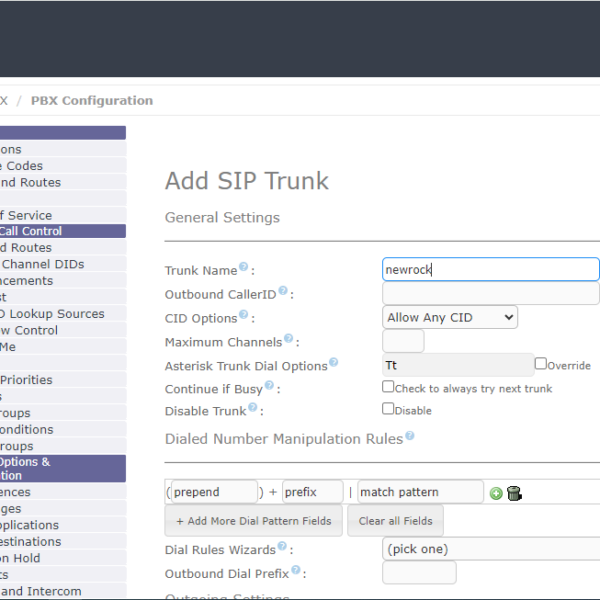Click help icon next to Trunk Name
This screenshot has width=600, height=600.
point(243,268)
